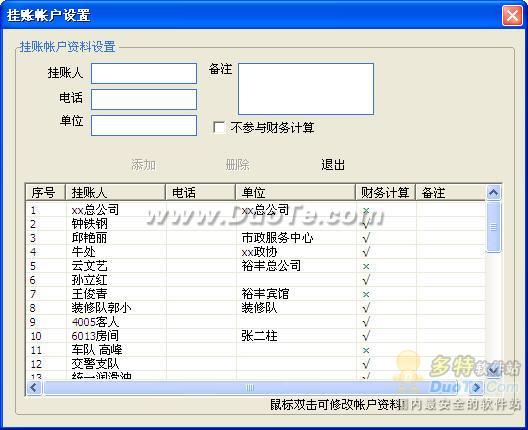Screen dimensions: 528x430
Task: Focus the 挂账人 input field
Action: pos(144,73)
